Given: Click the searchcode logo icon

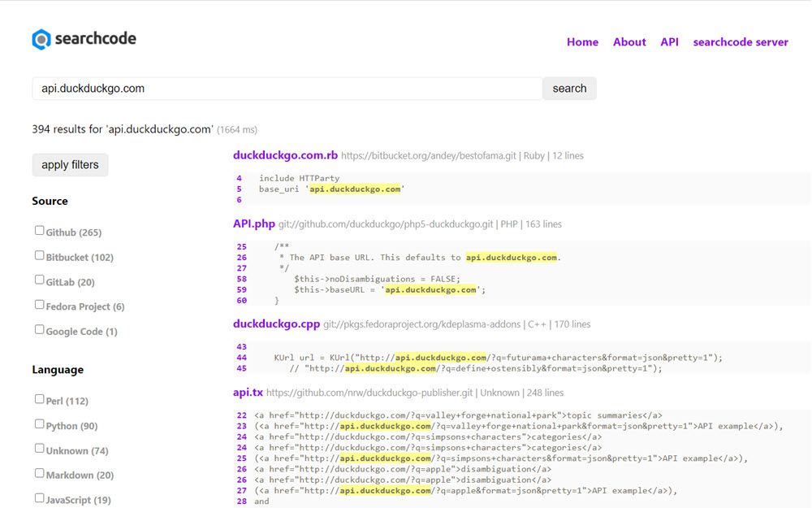Looking at the screenshot, I should coord(41,39).
